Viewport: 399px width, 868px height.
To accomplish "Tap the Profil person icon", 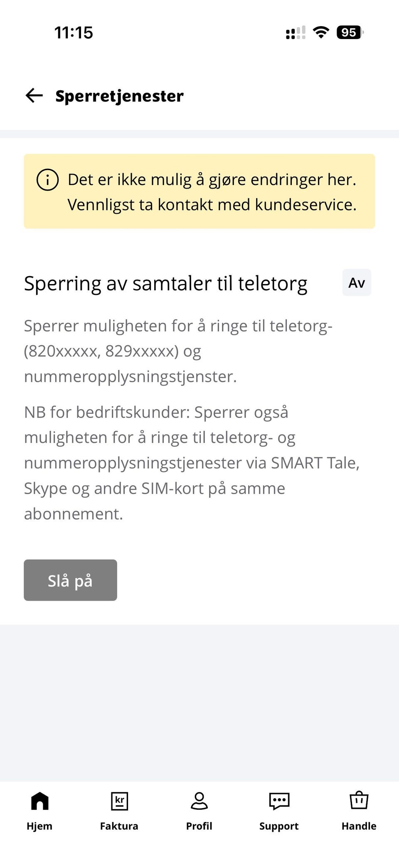I will (199, 801).
